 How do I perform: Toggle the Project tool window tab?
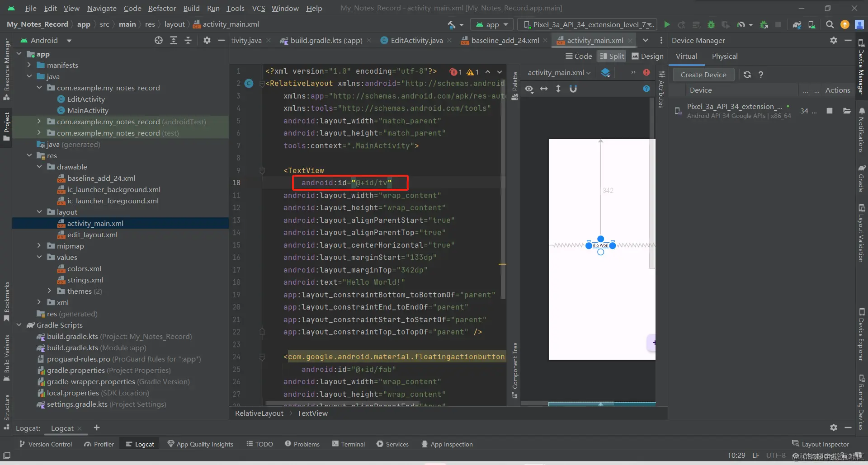(6, 127)
